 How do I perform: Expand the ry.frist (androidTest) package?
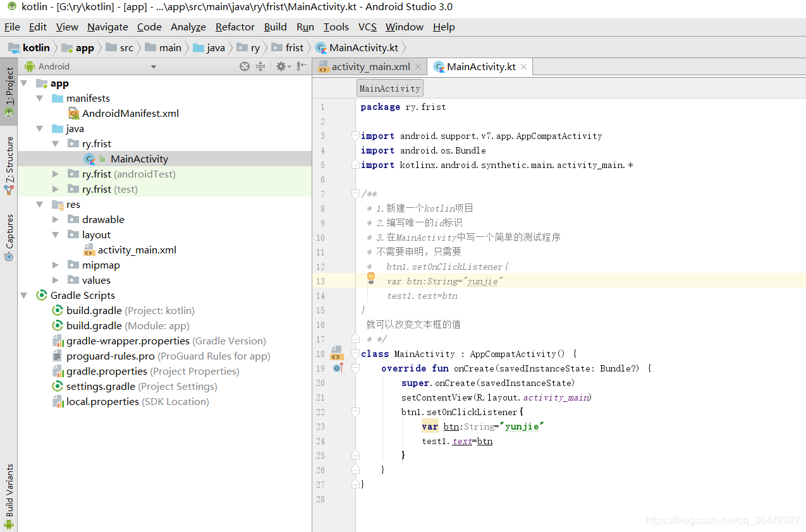point(56,174)
